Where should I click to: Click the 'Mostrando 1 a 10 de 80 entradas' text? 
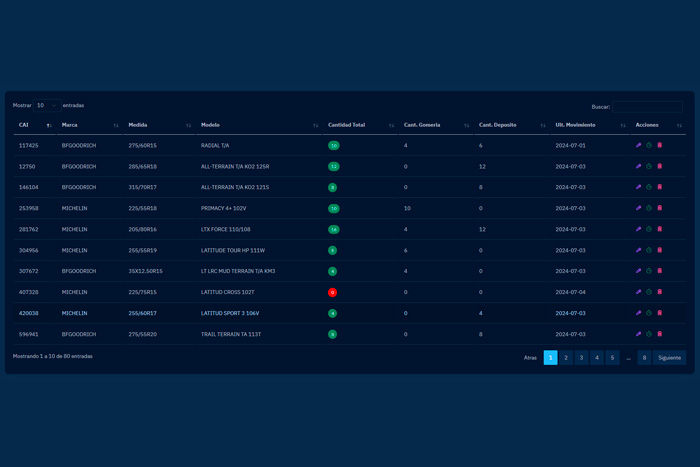[53, 356]
